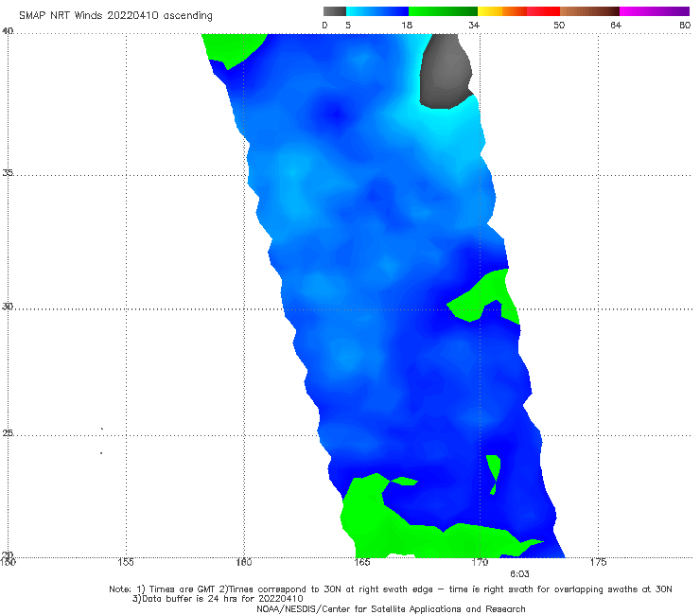Click the swath time label '6:03'

tap(519, 574)
